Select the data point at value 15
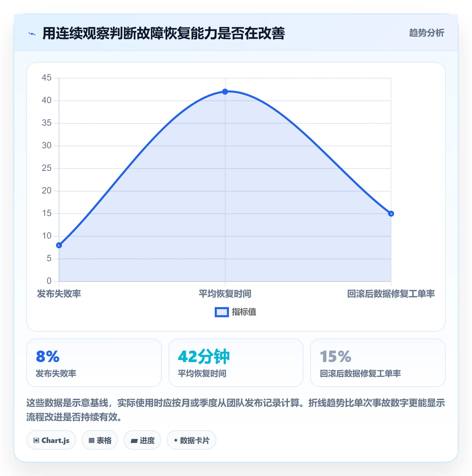The width and height of the screenshot is (472, 476). tap(391, 213)
